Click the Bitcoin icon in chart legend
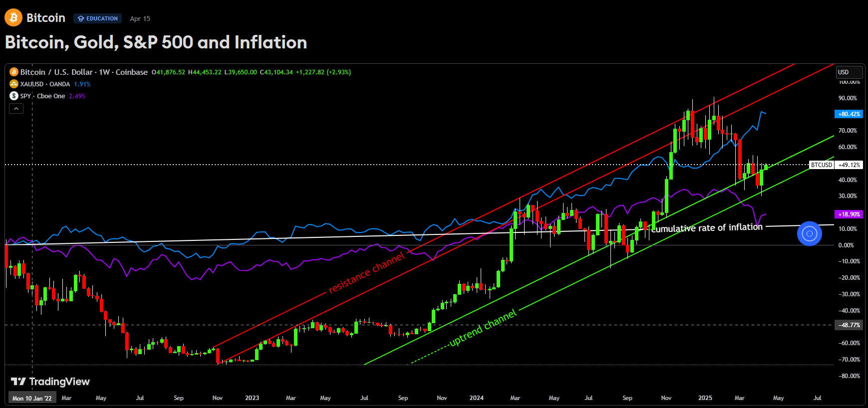This screenshot has width=868, height=408. tap(14, 72)
